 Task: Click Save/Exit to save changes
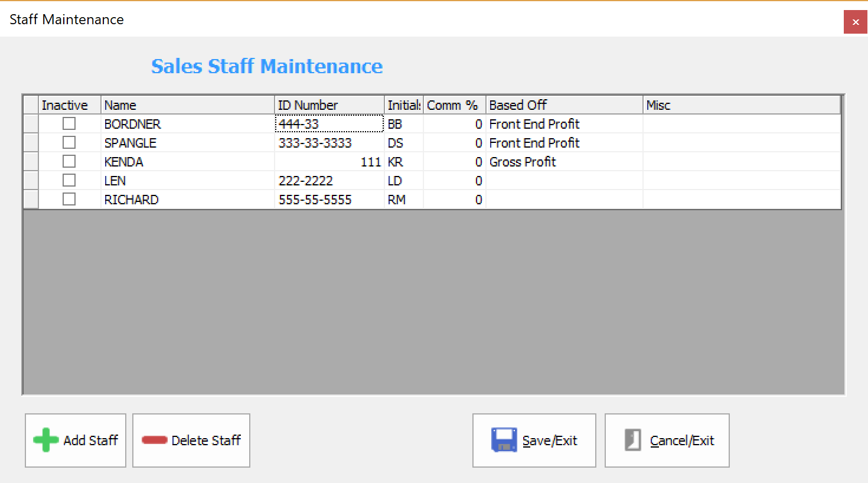coord(534,440)
